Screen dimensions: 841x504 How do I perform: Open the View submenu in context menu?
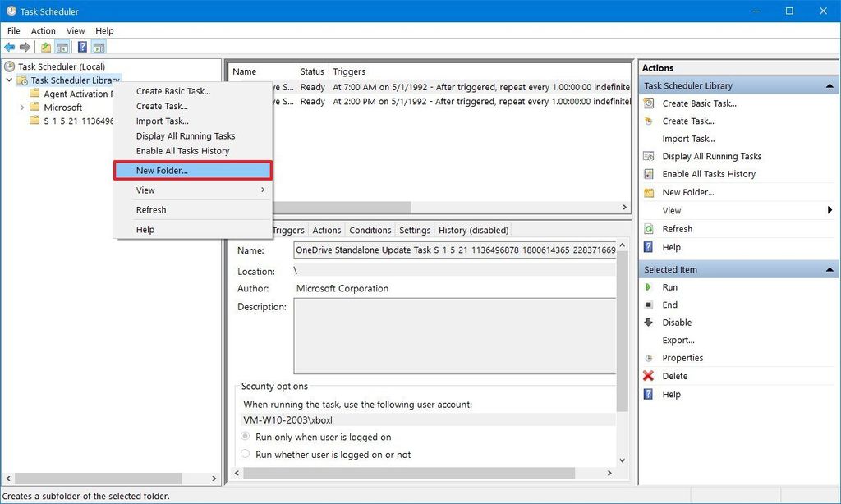[145, 190]
